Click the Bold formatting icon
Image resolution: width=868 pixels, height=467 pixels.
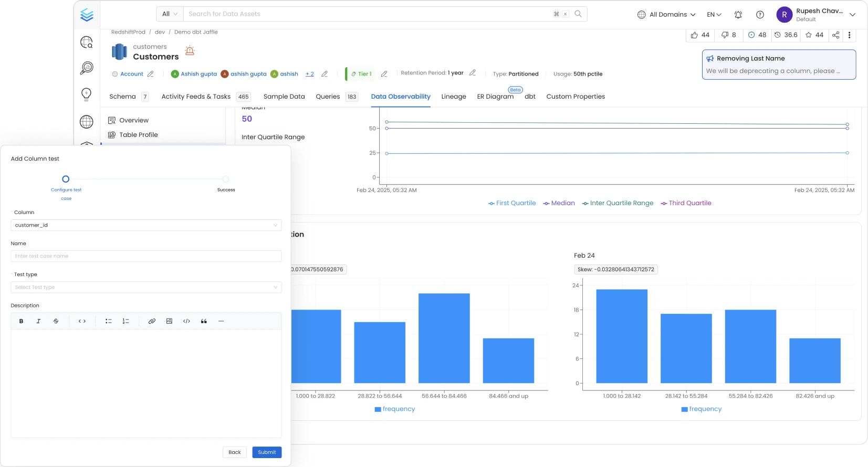coord(21,321)
